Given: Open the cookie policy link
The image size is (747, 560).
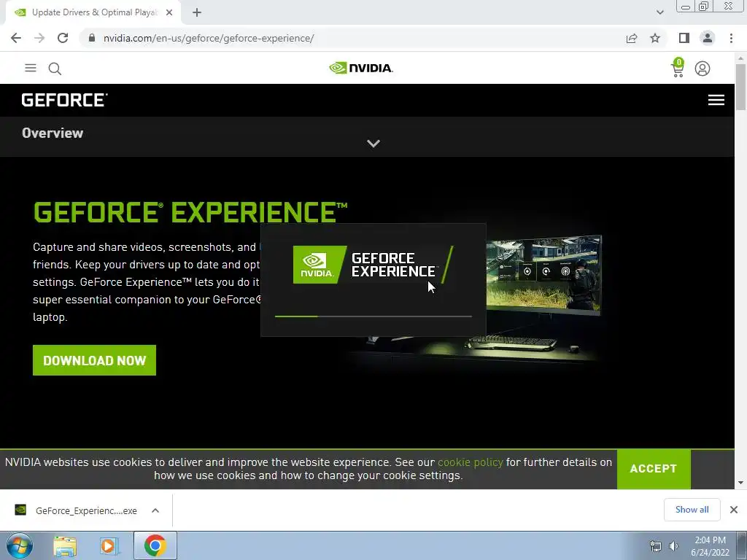Looking at the screenshot, I should tap(471, 462).
